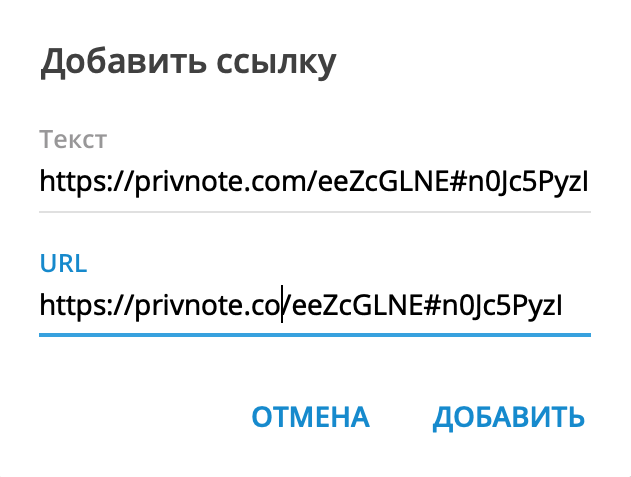Click the blue underline of URL field

[315, 335]
